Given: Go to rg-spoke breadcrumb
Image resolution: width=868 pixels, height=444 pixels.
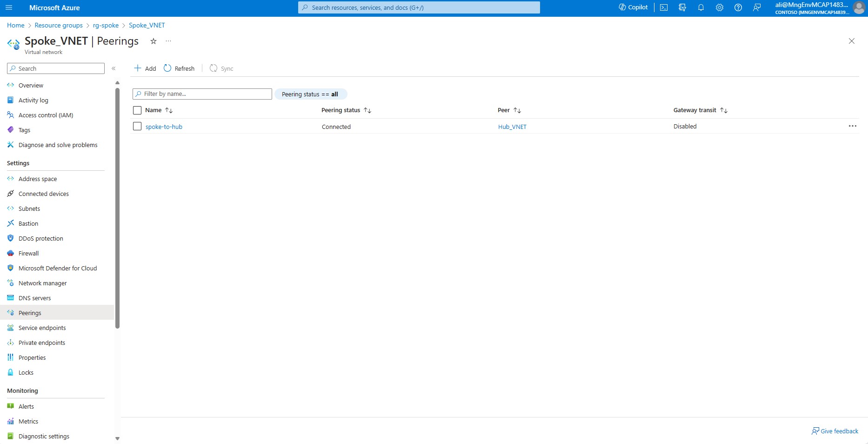Looking at the screenshot, I should pos(106,25).
